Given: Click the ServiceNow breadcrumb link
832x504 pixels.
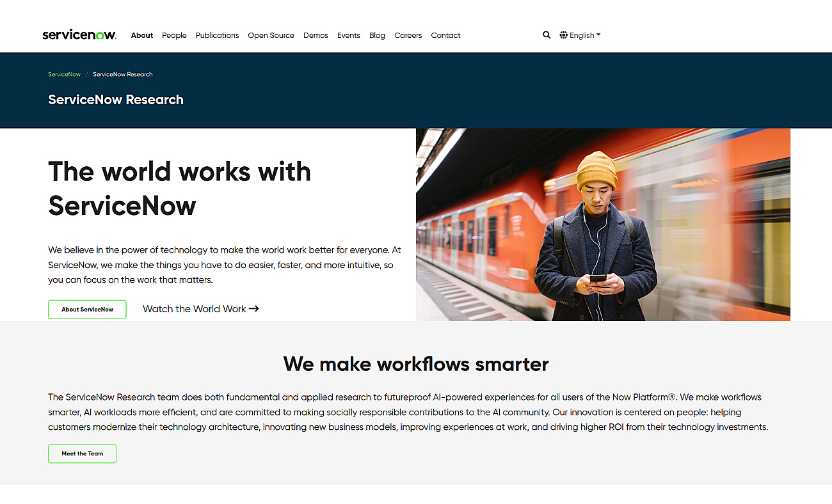Looking at the screenshot, I should (x=65, y=74).
